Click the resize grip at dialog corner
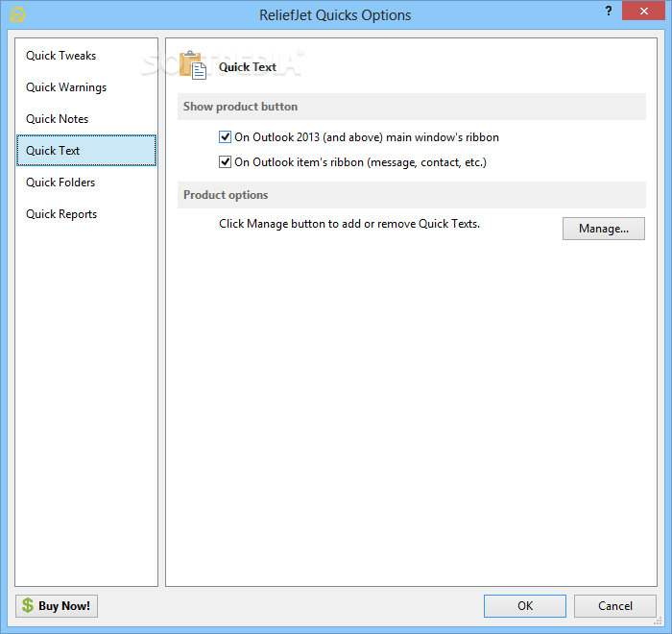This screenshot has width=672, height=634. coord(658,622)
